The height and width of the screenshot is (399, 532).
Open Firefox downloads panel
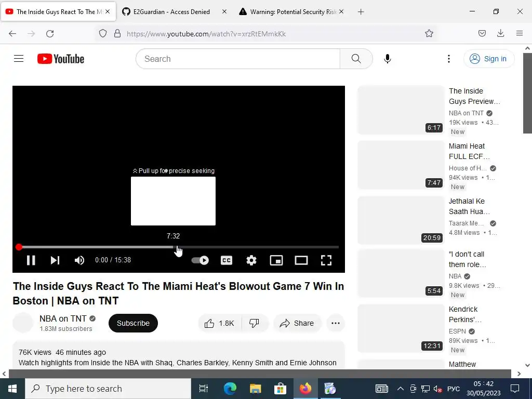click(x=500, y=33)
